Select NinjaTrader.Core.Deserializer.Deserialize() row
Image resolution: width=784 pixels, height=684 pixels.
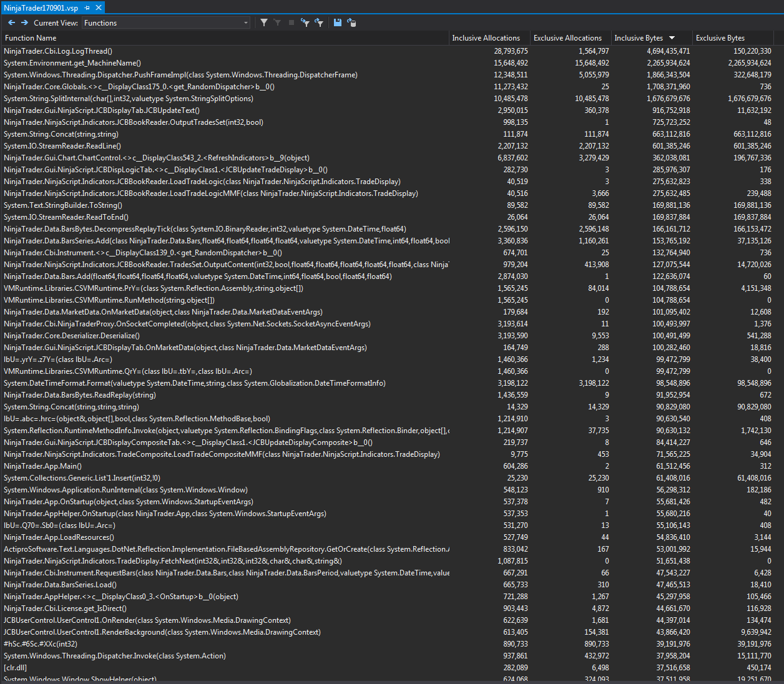(x=387, y=336)
